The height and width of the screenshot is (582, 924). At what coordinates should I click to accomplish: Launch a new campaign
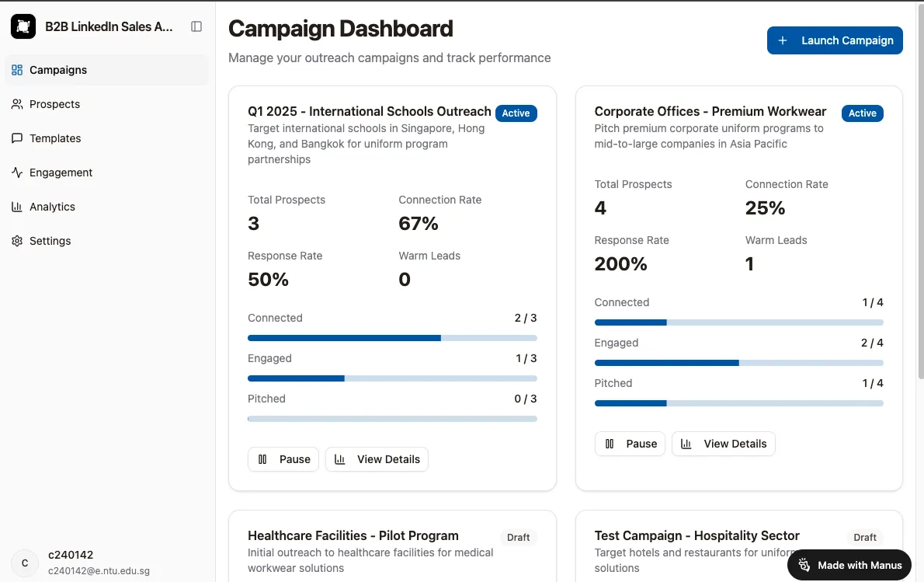pos(835,40)
